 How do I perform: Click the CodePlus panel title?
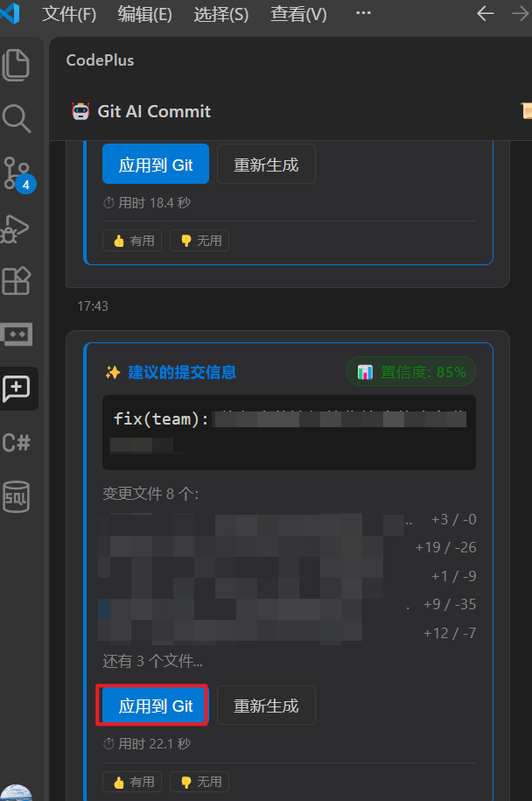100,60
